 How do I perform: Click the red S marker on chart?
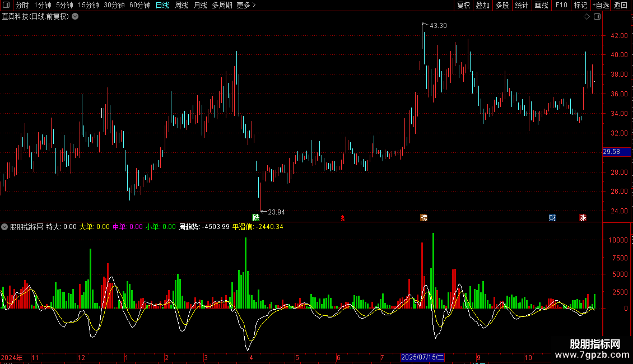click(x=343, y=218)
